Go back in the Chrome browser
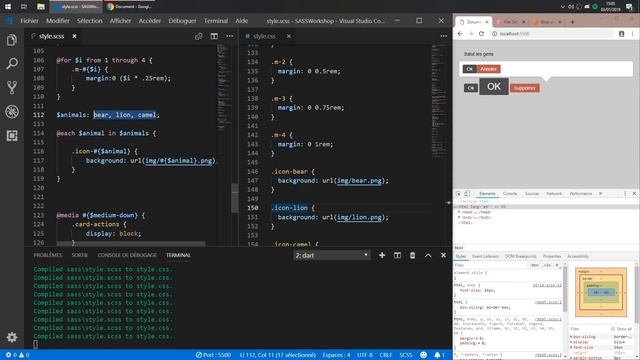This screenshot has height=360, width=640. pyautogui.click(x=460, y=34)
